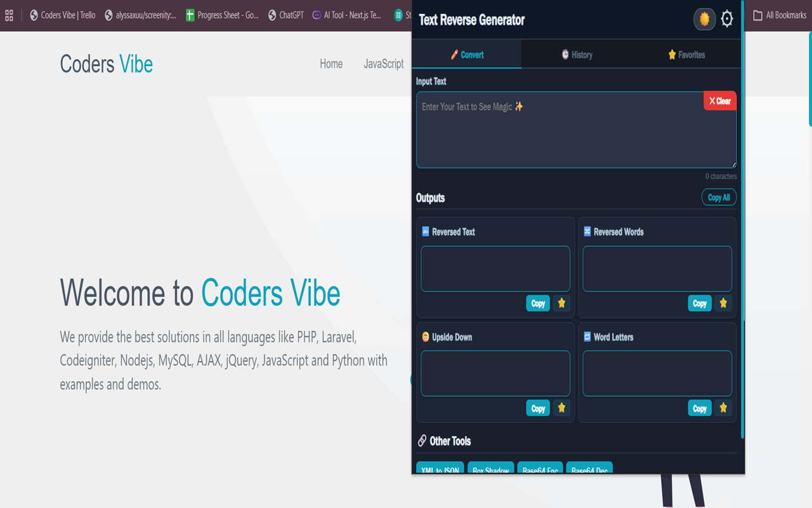Open the Box Shadow tool

coord(491,469)
